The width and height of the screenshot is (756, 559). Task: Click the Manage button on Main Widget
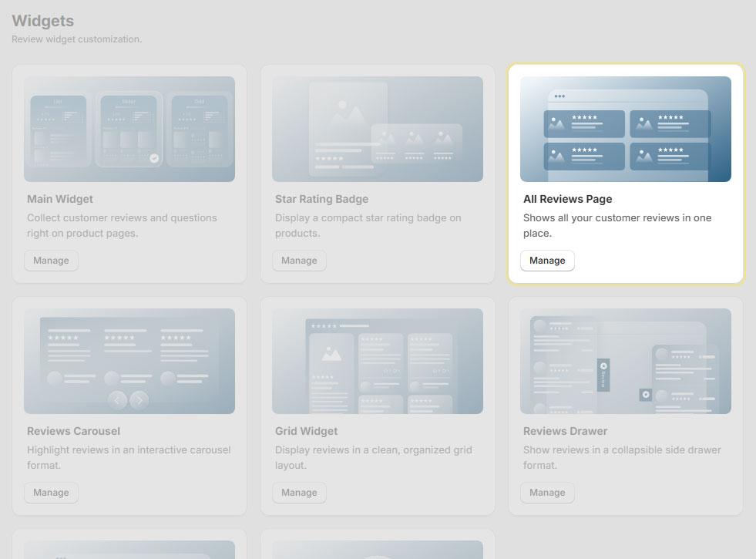(51, 260)
